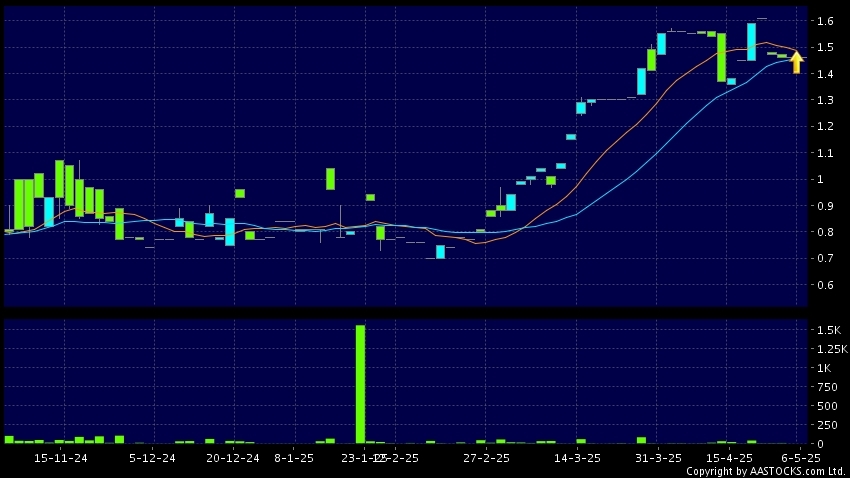Click the 1.1 price axis label
Image resolution: width=850 pixels, height=478 pixels.
click(825, 153)
